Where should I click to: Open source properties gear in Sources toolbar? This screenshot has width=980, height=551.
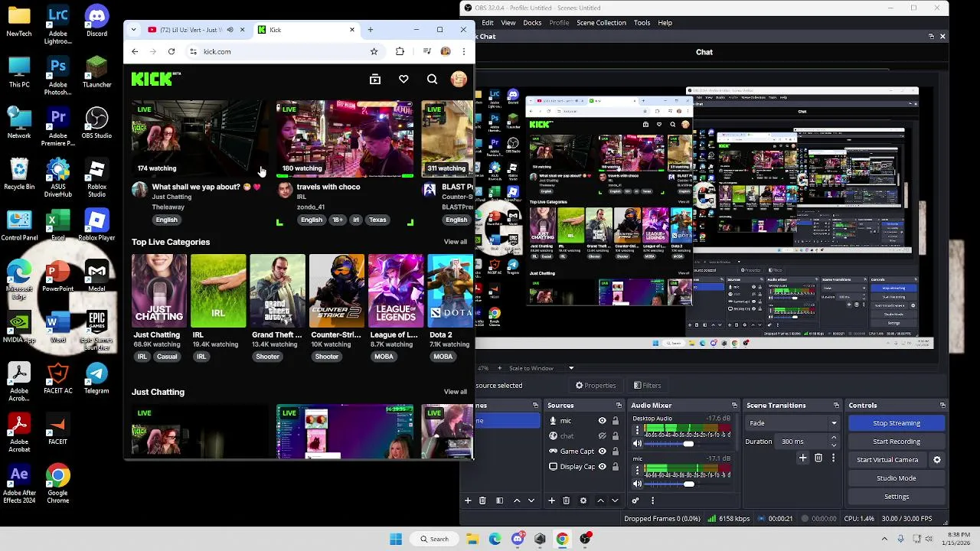583,500
